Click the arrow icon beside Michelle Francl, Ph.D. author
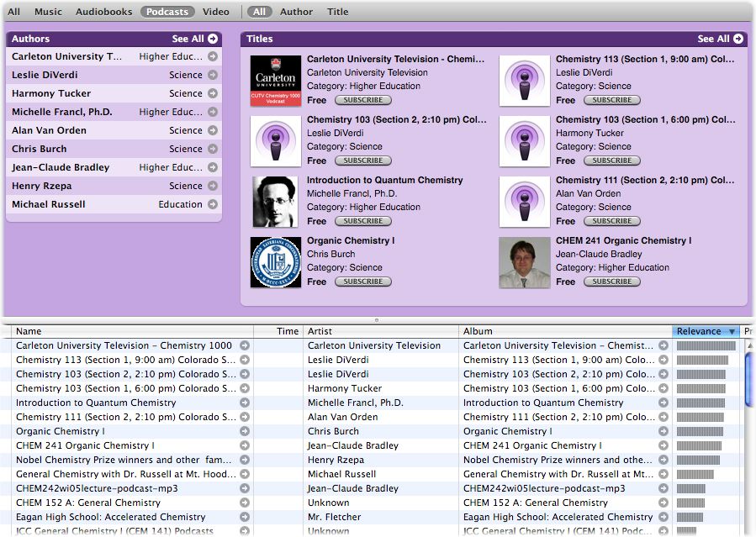 point(213,112)
